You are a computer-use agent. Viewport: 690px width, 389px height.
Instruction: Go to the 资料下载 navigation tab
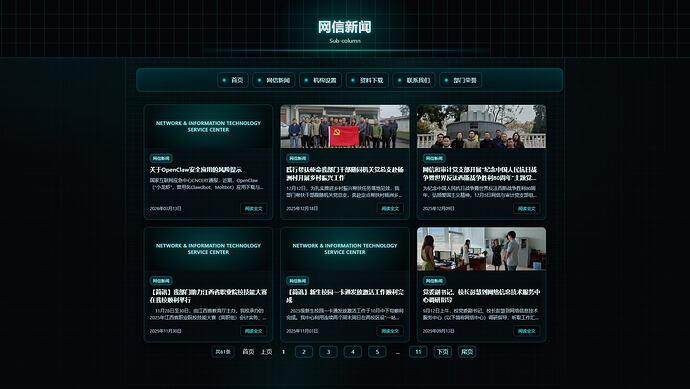(x=367, y=80)
